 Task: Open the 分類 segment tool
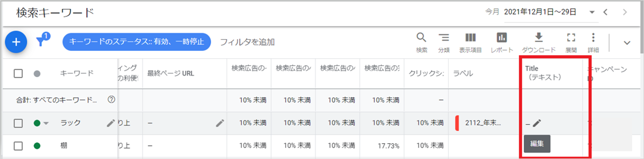click(x=444, y=42)
